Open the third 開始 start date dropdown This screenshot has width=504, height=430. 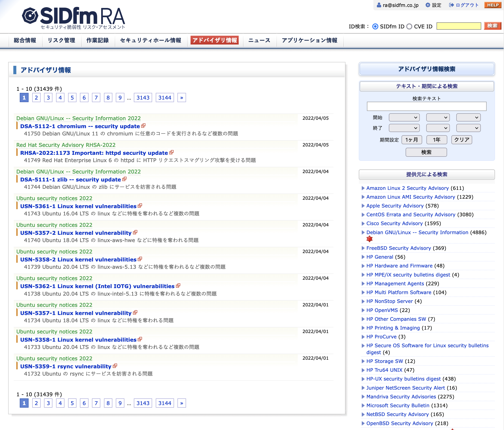pos(469,117)
